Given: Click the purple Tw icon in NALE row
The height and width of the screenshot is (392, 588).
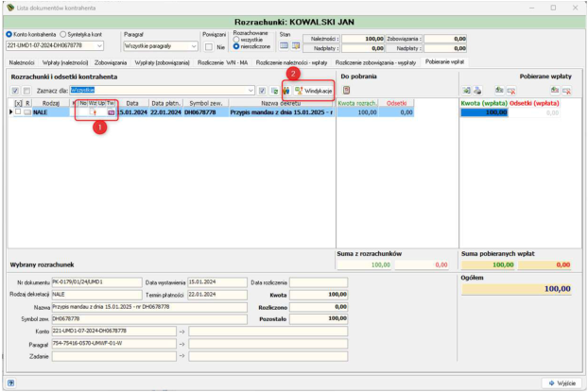Looking at the screenshot, I should 111,112.
